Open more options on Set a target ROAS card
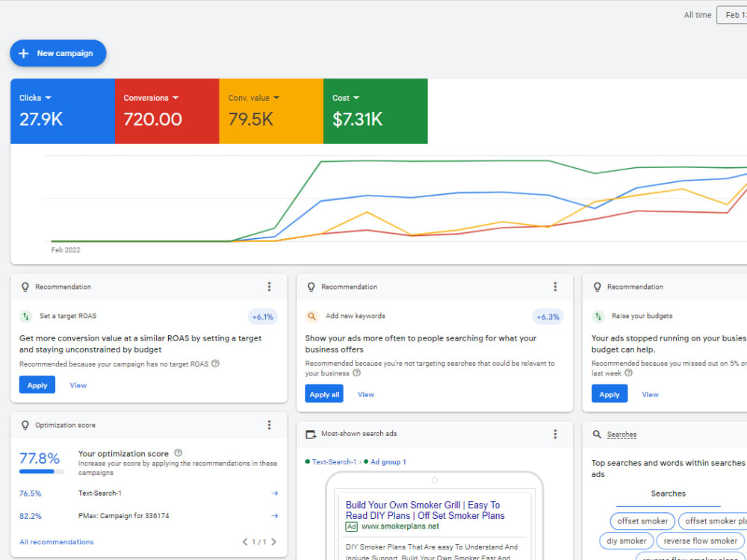Screen dimensions: 747x560 (x=269, y=287)
